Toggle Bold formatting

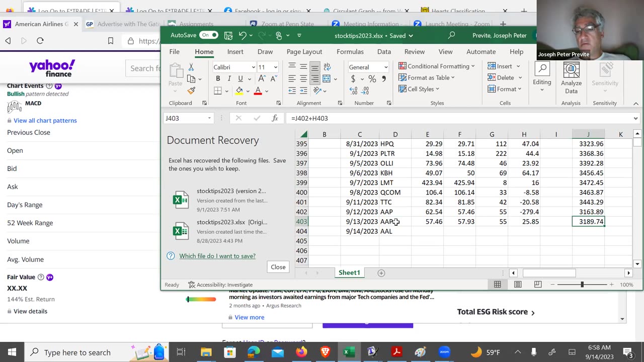coord(218,78)
